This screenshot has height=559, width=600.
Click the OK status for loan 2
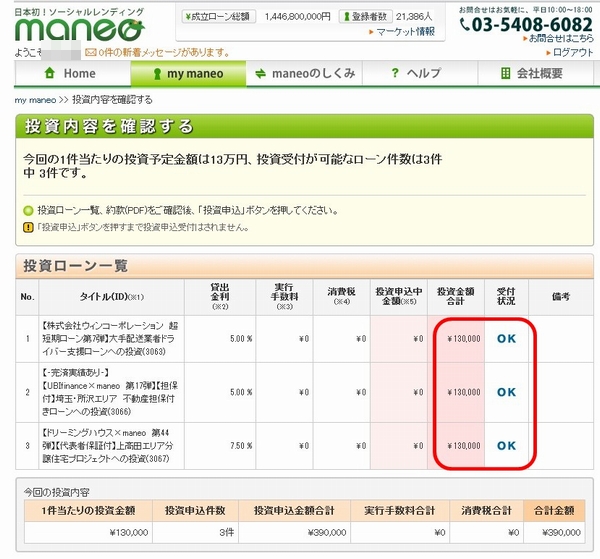506,392
